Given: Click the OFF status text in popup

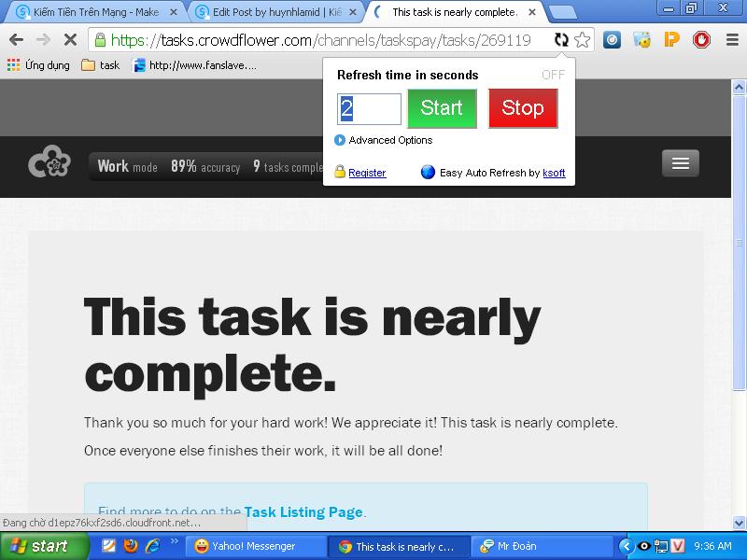Looking at the screenshot, I should [x=553, y=75].
